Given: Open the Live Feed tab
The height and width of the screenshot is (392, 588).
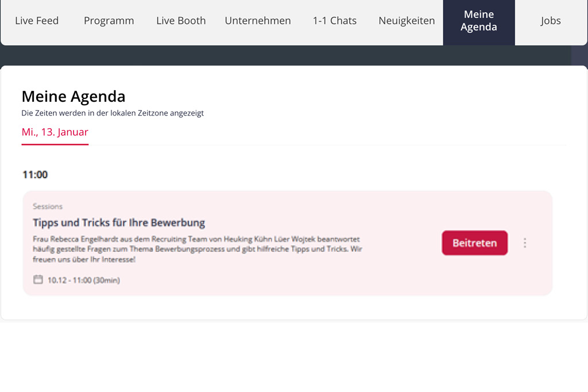Looking at the screenshot, I should click(x=37, y=21).
